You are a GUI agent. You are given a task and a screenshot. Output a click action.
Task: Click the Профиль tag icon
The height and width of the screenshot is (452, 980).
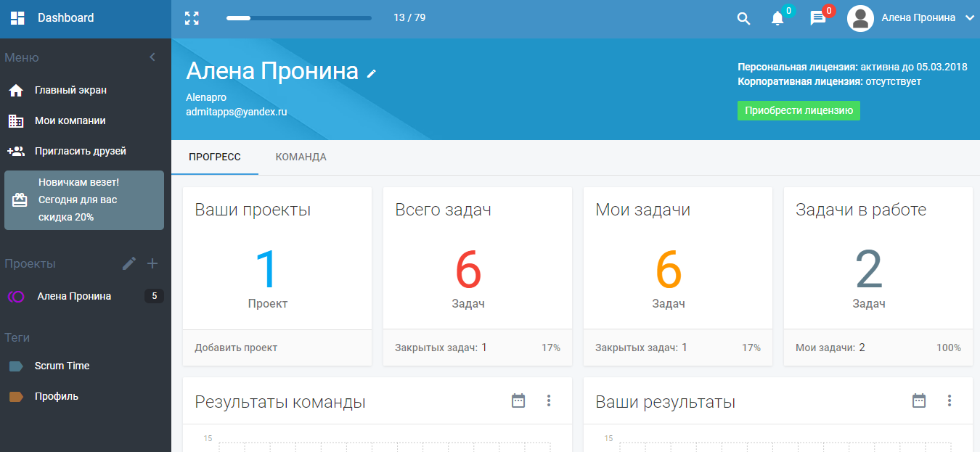pos(16,397)
